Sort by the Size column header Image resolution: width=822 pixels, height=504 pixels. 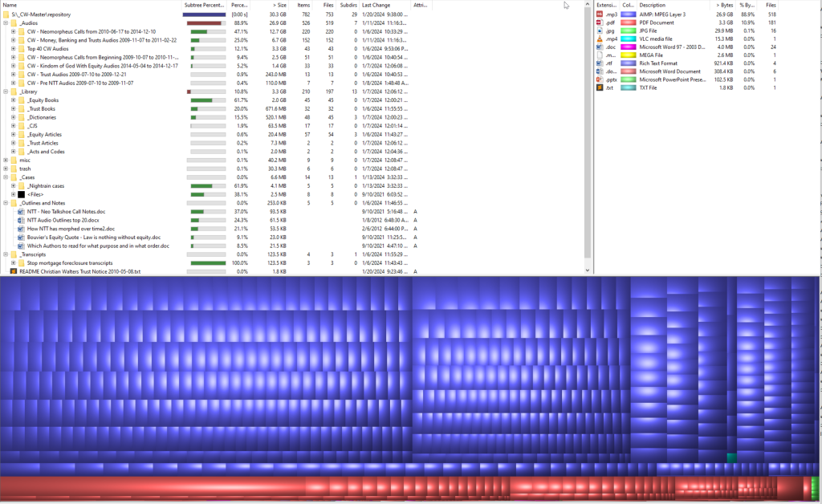click(277, 5)
